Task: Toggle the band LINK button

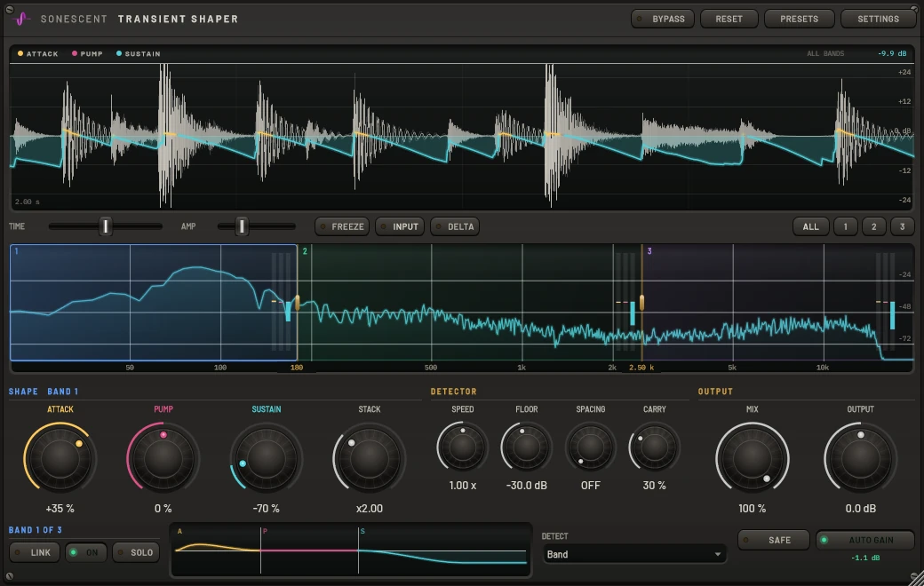Action: [35, 552]
